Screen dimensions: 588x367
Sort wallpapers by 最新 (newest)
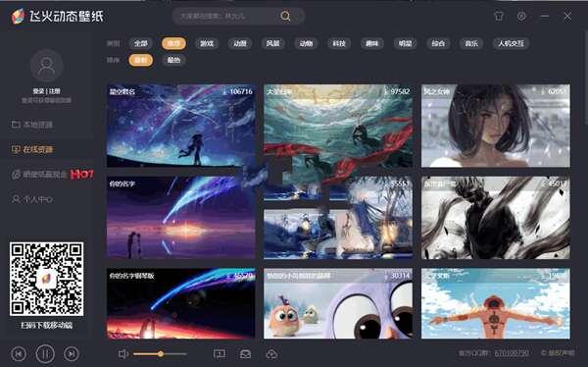[x=140, y=60]
